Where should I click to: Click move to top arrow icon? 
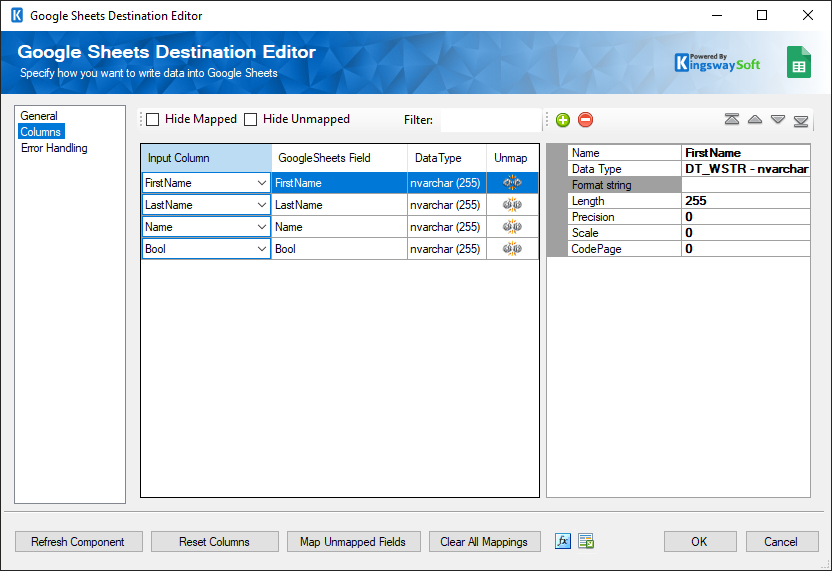(x=732, y=119)
